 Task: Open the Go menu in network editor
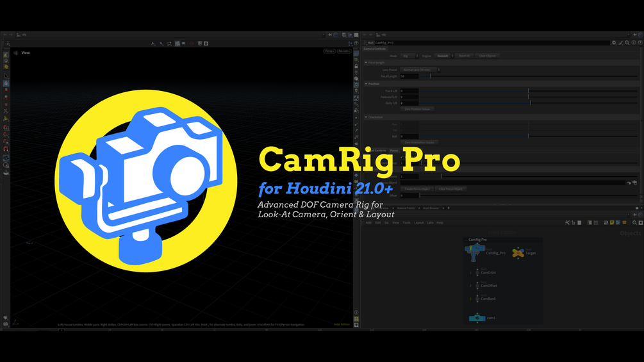coord(386,223)
